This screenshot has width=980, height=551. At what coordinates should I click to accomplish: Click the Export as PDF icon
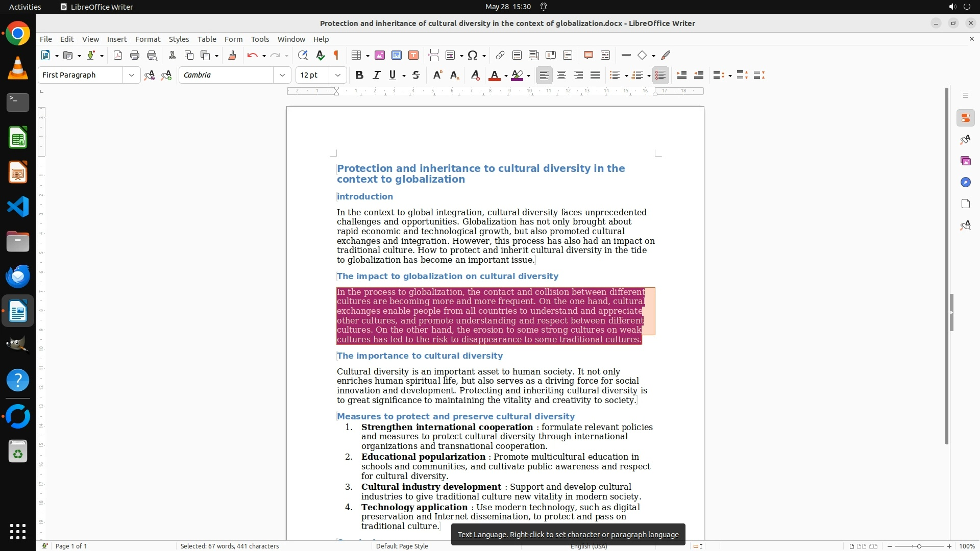point(118,55)
